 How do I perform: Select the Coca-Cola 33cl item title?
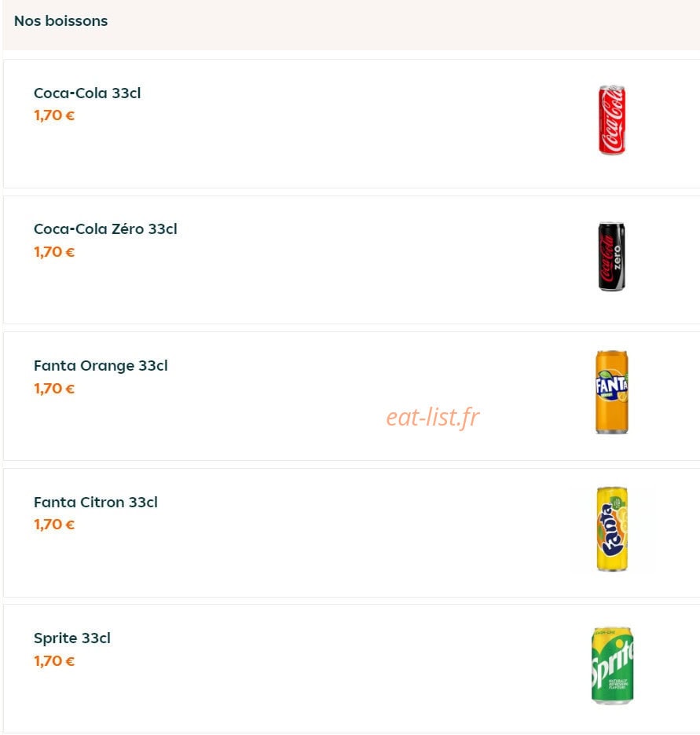coord(87,93)
